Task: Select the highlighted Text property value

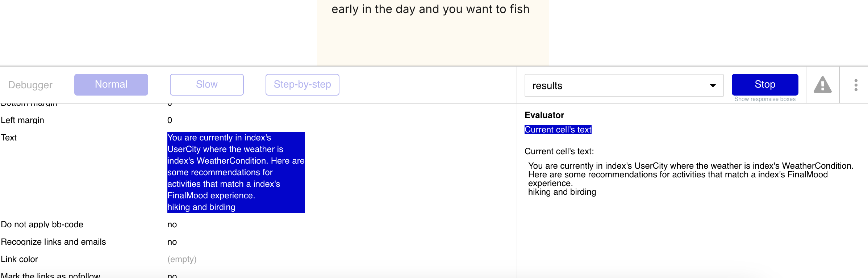Action: pos(236,172)
